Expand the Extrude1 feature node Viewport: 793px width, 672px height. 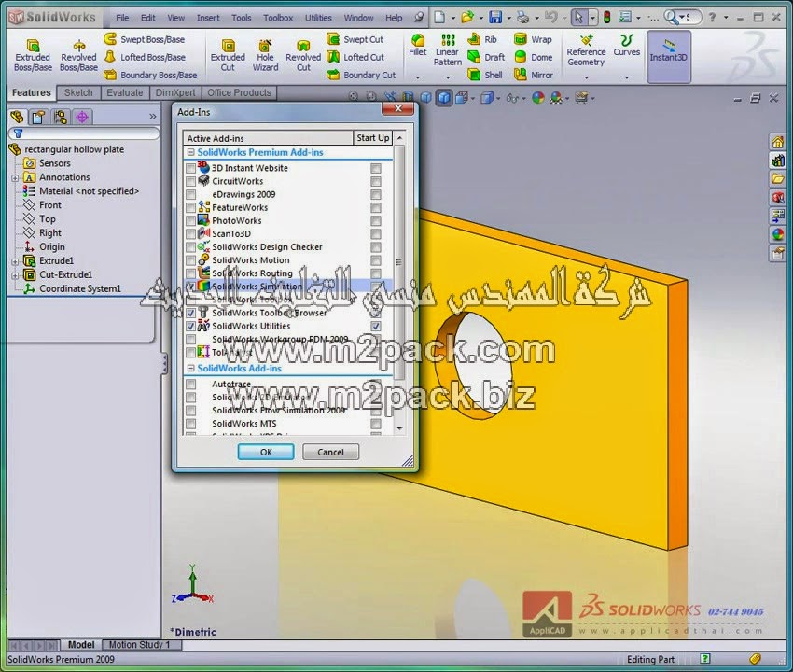pyautogui.click(x=15, y=261)
